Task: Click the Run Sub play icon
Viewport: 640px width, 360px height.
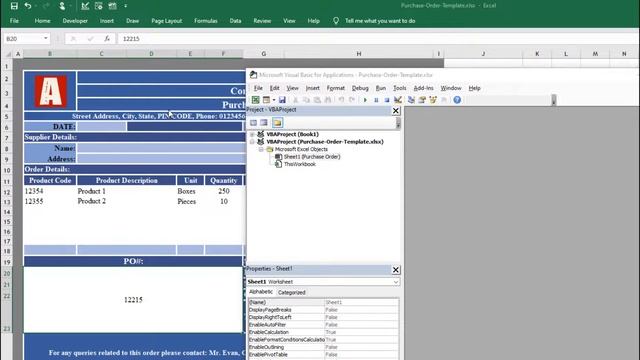Action: [x=365, y=100]
